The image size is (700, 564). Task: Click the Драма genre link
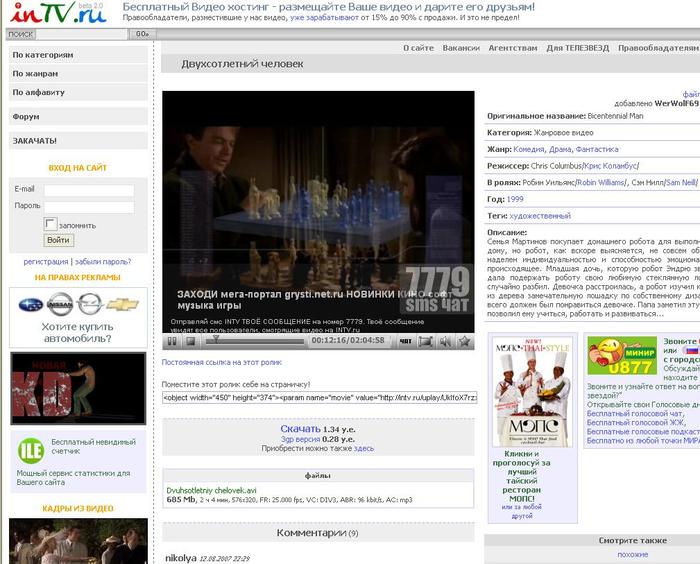click(560, 149)
